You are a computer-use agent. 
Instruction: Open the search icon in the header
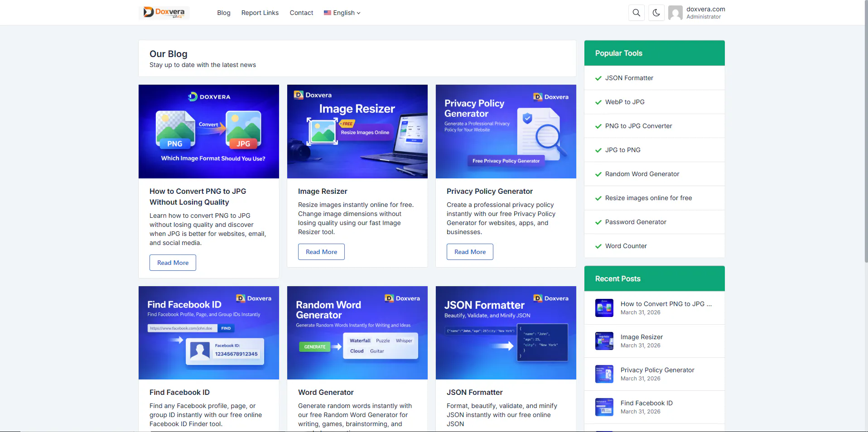(x=637, y=13)
